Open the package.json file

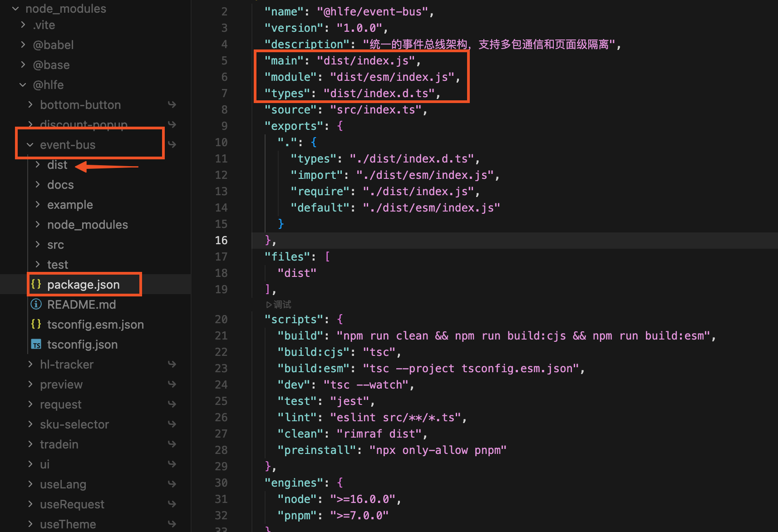(84, 285)
